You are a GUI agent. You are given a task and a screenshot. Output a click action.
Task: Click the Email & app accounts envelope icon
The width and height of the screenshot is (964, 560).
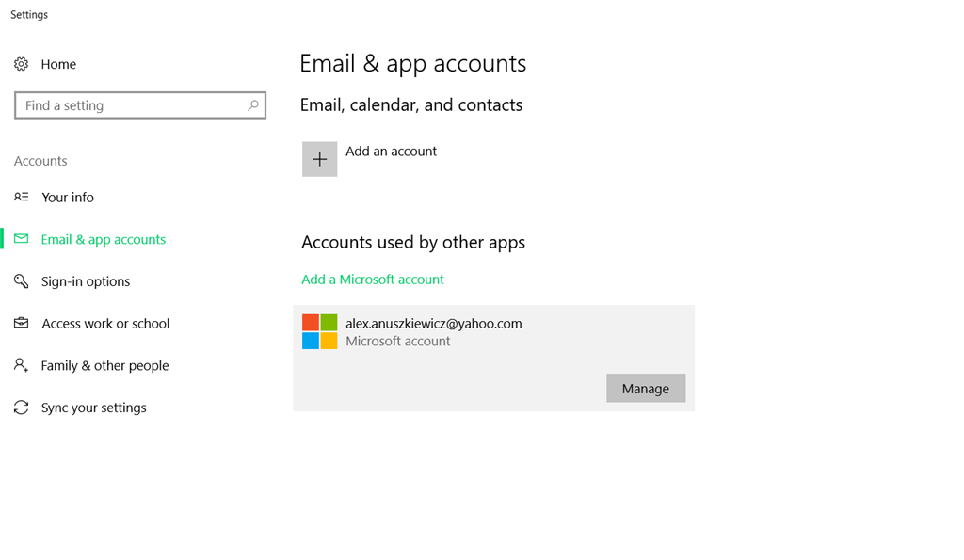(x=21, y=238)
